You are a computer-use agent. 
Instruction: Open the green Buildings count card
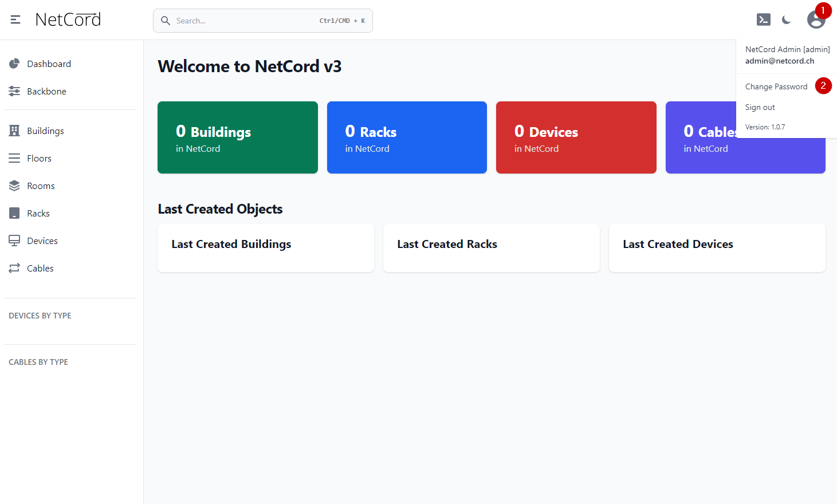tap(237, 137)
